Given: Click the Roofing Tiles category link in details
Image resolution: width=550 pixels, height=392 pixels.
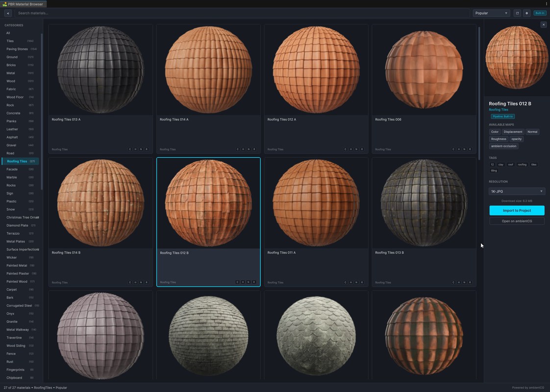Looking at the screenshot, I should point(499,110).
